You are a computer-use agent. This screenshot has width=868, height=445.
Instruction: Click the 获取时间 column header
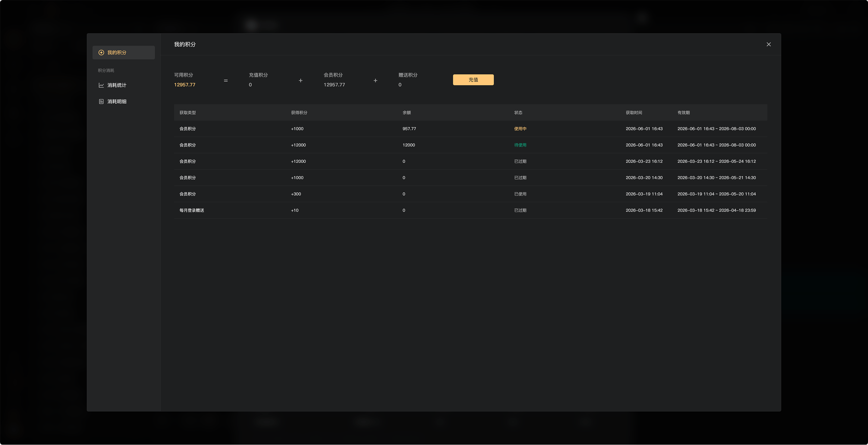click(634, 112)
